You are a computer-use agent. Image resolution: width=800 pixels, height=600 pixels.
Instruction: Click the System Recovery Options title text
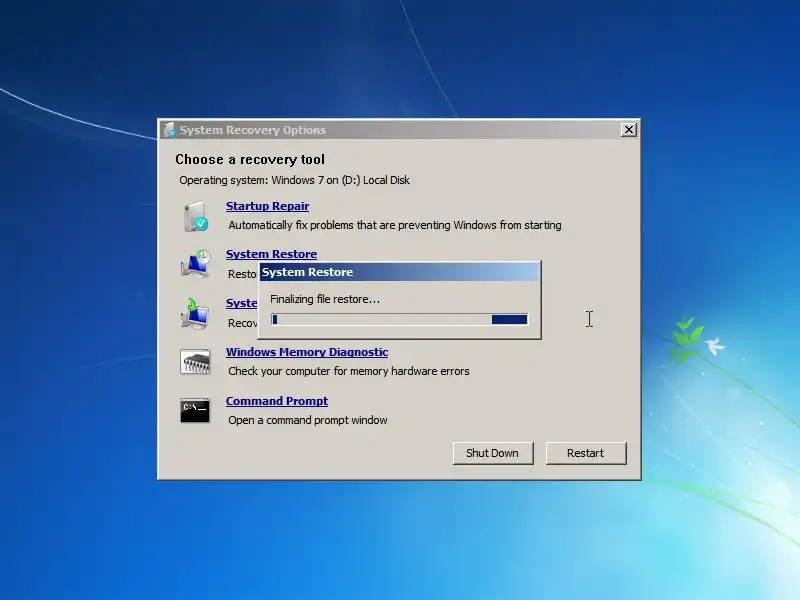(253, 130)
